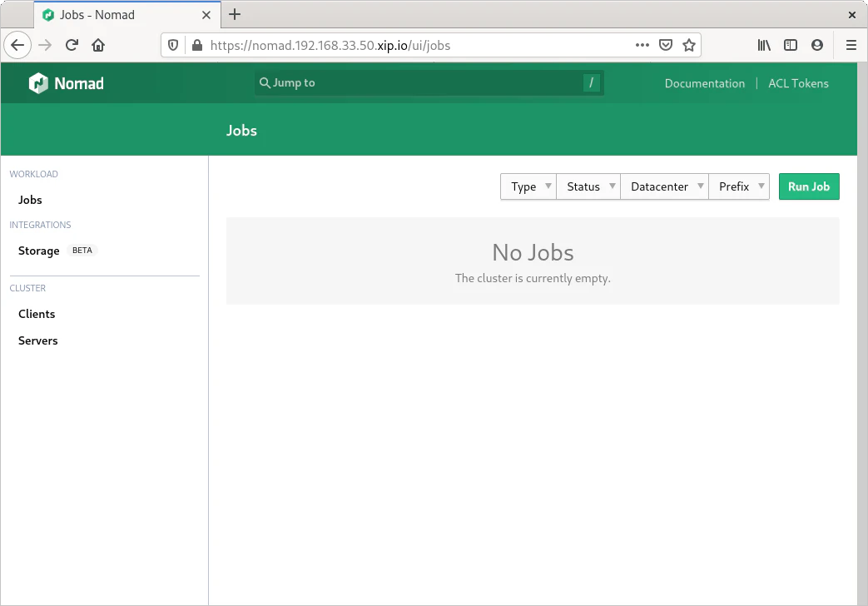This screenshot has height=606, width=868.
Task: Expand the Status filter dropdown
Action: point(588,186)
